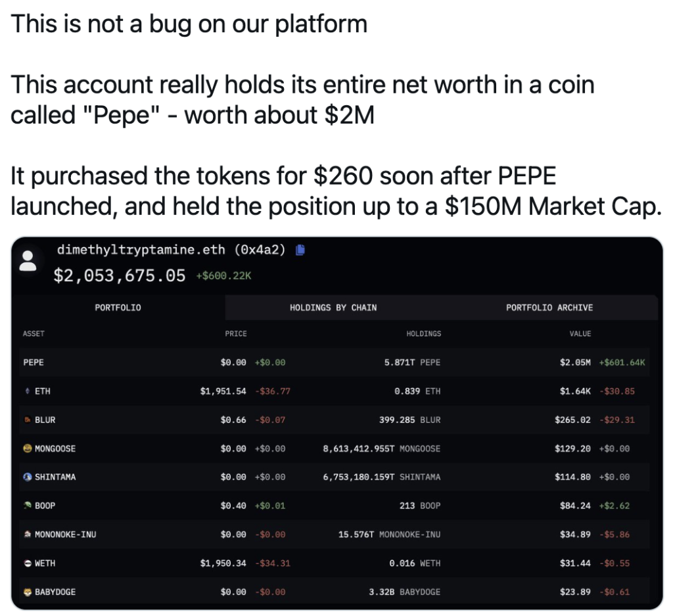Select the PORTFOLIO tab
This screenshot has width=673, height=616.
pos(118,307)
